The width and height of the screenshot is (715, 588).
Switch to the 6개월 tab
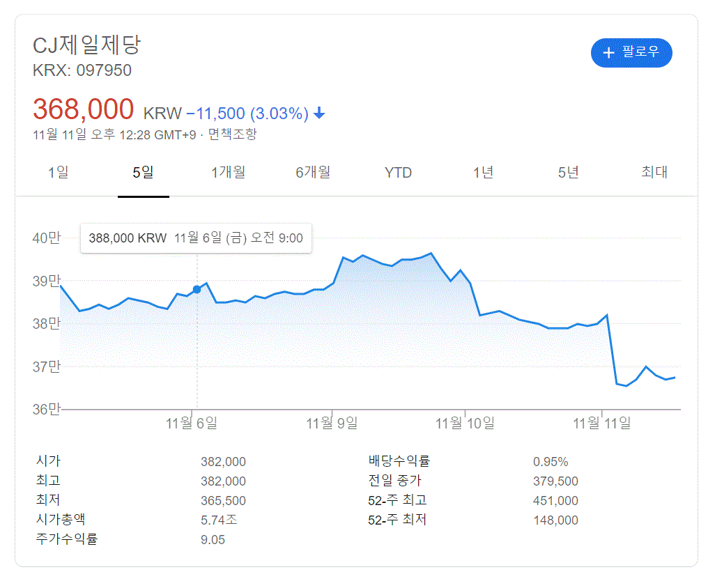coord(313,173)
